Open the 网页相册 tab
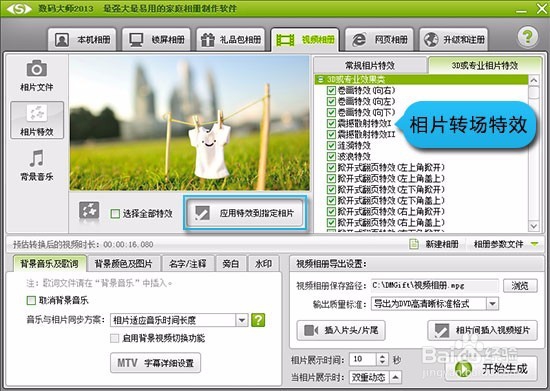 coord(379,39)
